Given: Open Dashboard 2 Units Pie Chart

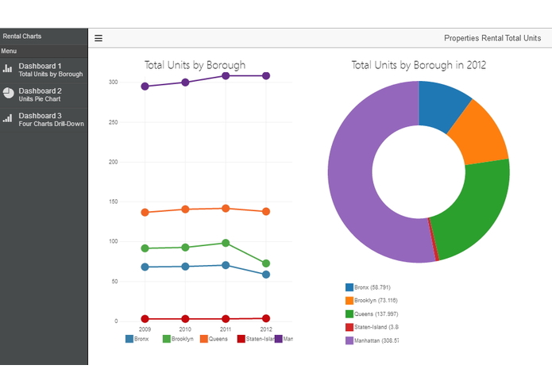Looking at the screenshot, I should tap(44, 95).
